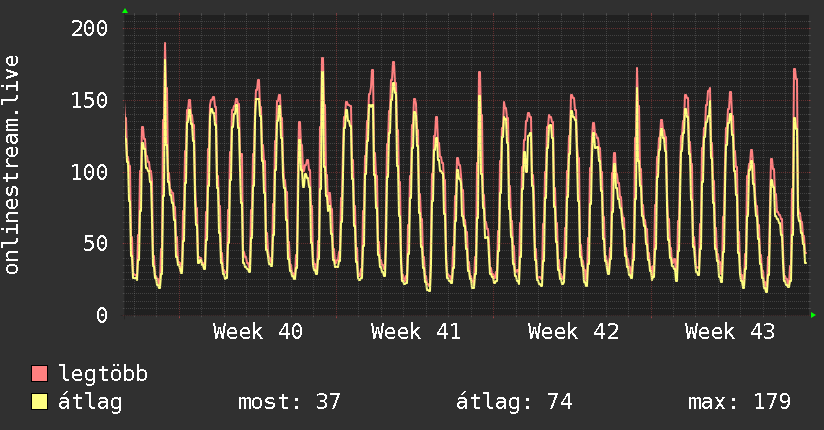Click the yellow átlag legend swatch

[x=39, y=402]
